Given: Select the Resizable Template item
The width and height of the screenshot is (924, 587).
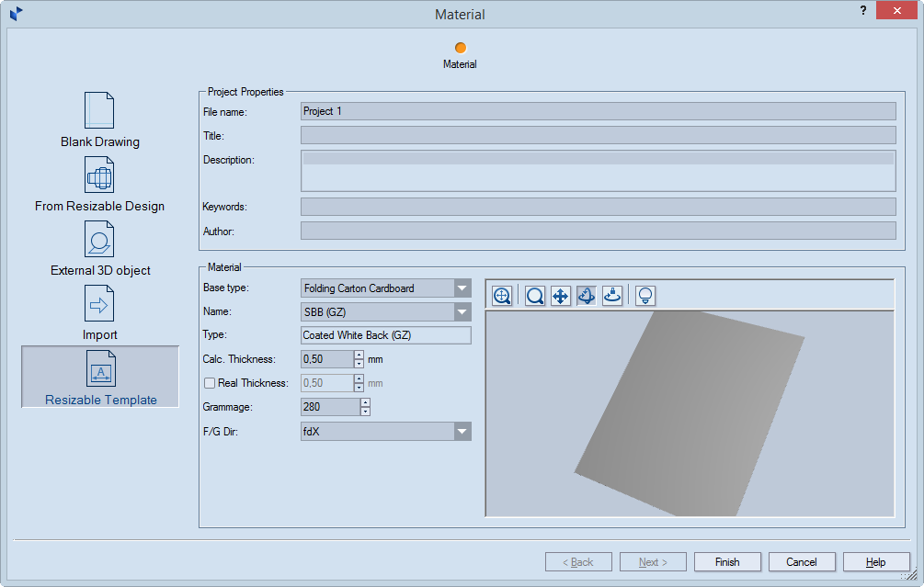Looking at the screenshot, I should click(100, 378).
